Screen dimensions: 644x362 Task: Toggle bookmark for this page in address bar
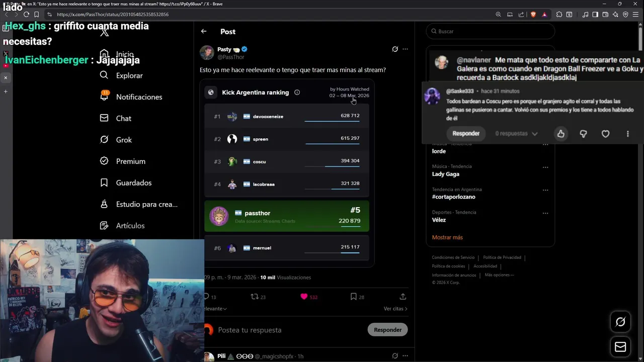36,15
